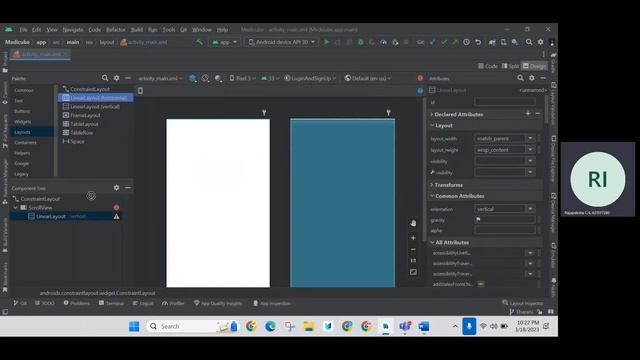Zoom out with minus icon on canvas
Screen dimensions: 640x360
[413, 249]
